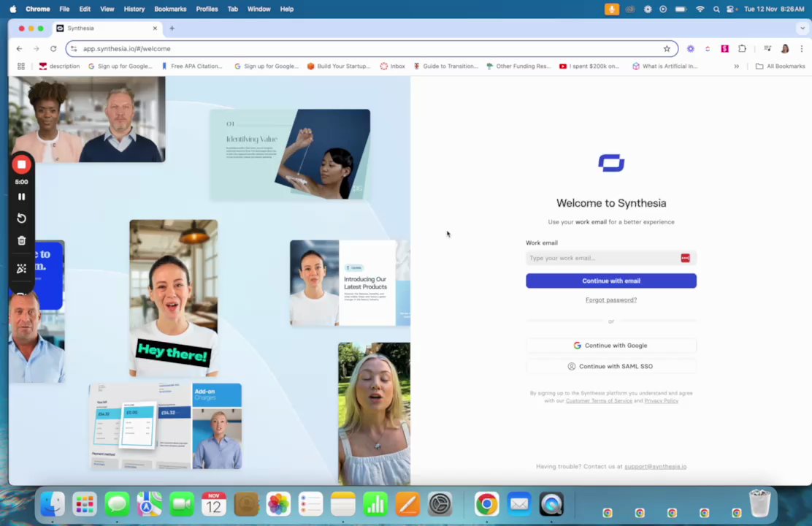Screen dimensions: 812x526
Task: Open the Window menu
Action: pyautogui.click(x=259, y=9)
